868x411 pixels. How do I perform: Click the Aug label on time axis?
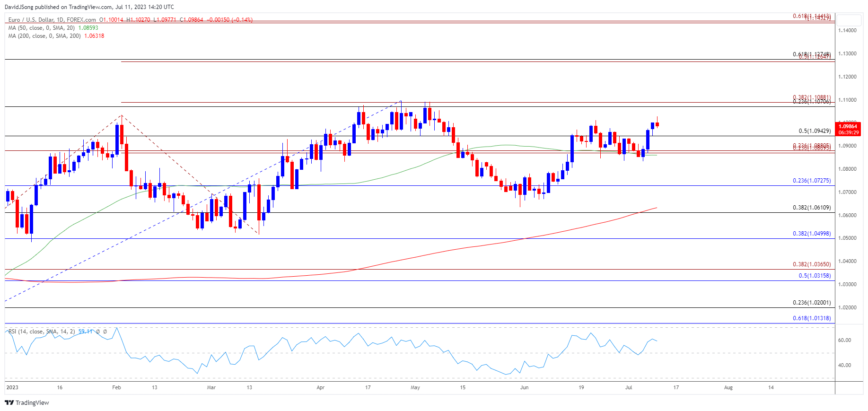(728, 387)
